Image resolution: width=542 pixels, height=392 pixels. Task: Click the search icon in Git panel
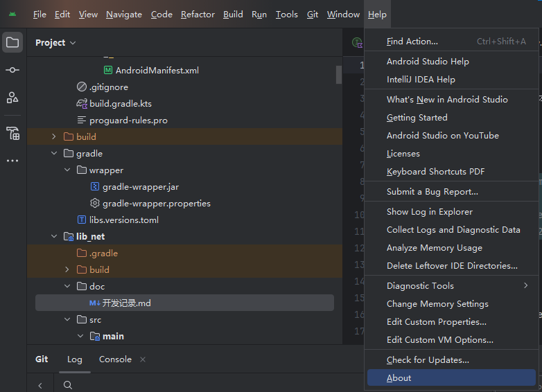tap(67, 385)
